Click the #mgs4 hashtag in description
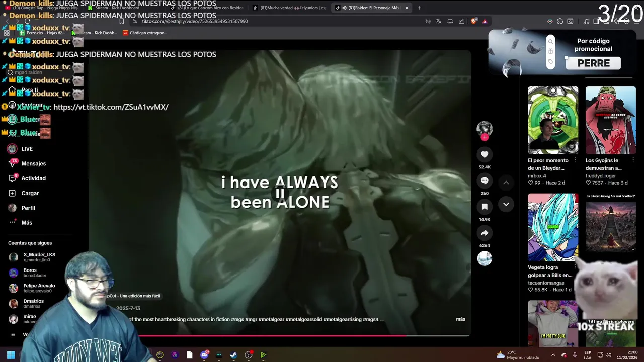This screenshot has height=362, width=644. pyautogui.click(x=370, y=319)
